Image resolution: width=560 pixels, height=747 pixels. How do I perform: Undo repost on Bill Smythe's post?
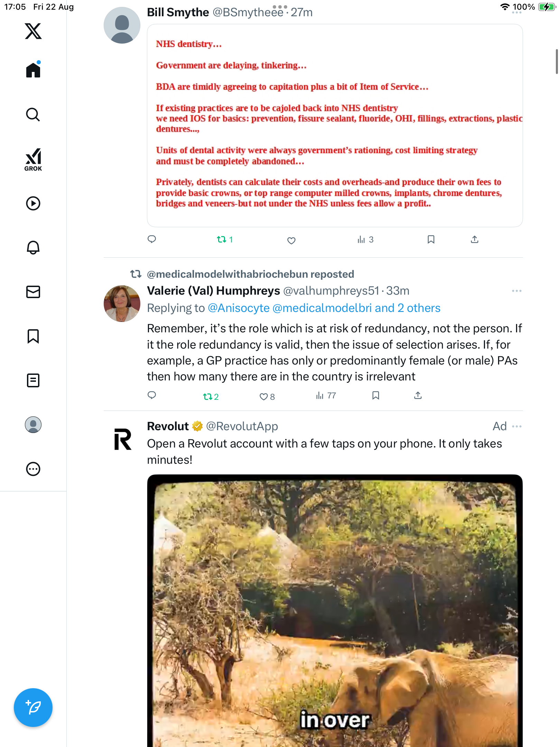[222, 239]
